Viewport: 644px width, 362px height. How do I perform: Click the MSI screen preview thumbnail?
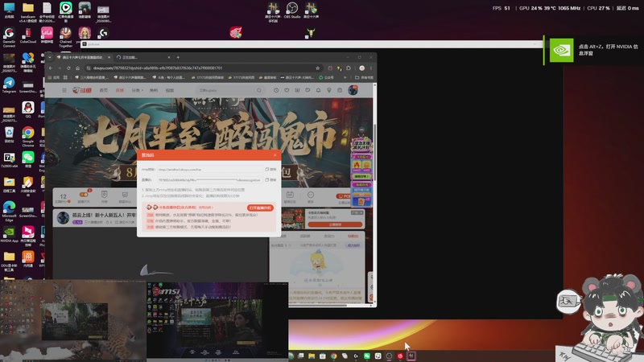point(217,320)
